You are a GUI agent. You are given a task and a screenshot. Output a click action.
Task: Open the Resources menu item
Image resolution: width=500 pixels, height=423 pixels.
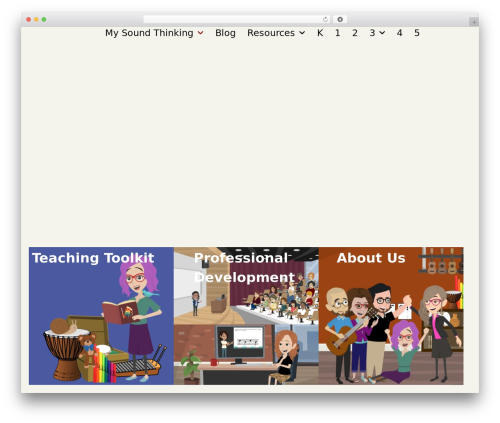click(271, 33)
